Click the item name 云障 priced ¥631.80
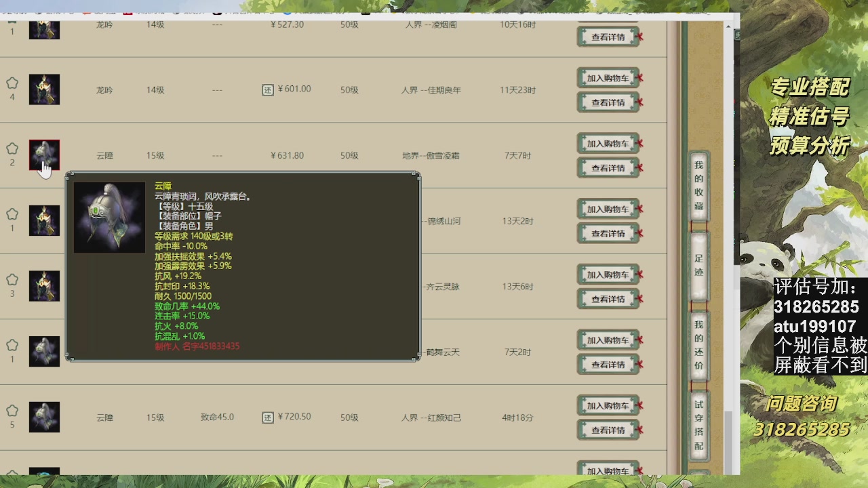This screenshot has width=868, height=488. click(104, 155)
